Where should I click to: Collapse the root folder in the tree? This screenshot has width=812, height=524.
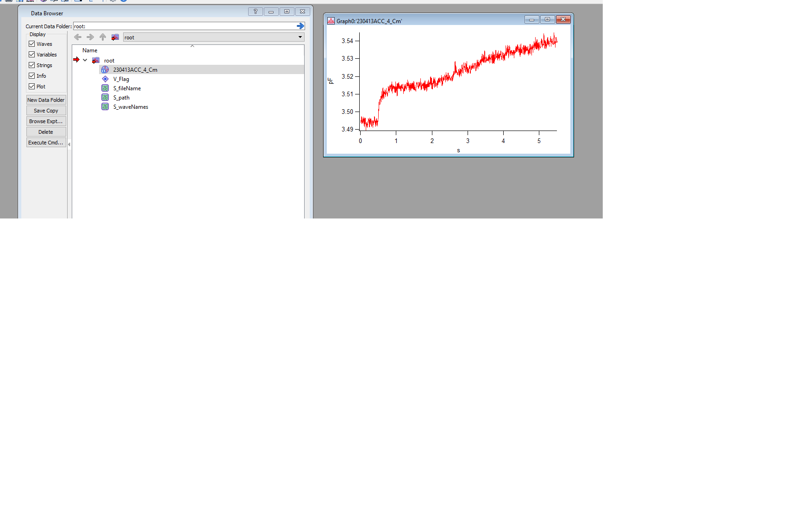tap(85, 60)
